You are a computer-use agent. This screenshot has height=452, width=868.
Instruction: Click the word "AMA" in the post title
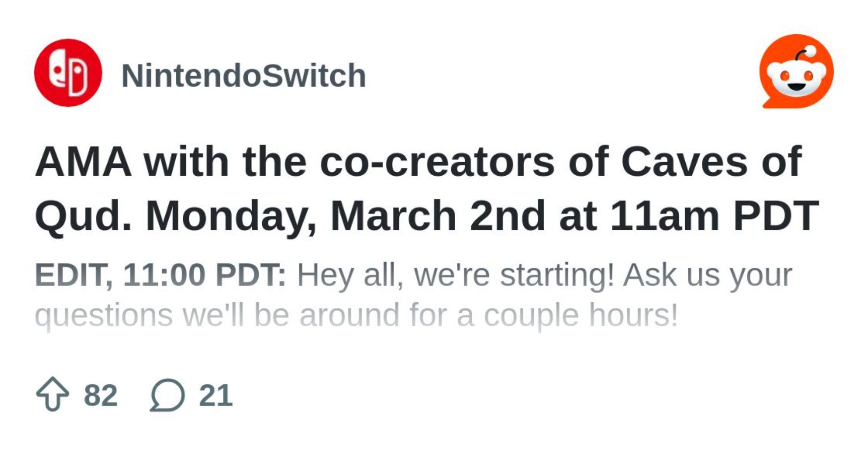[x=83, y=162]
